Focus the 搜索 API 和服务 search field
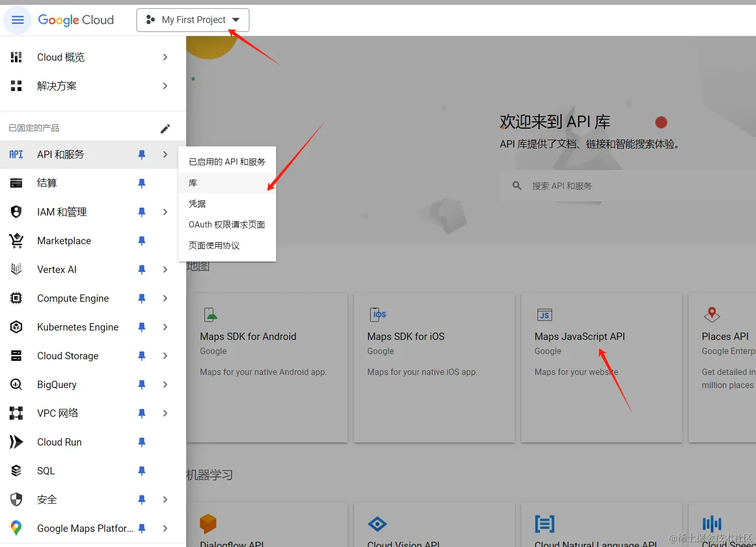 [627, 186]
